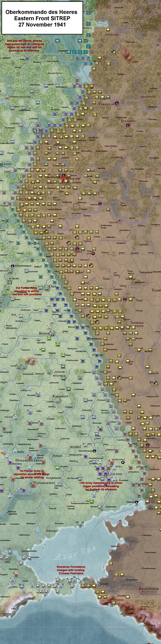
Task: Select the 11th Army repositioning annotation
Action: (x=101, y=486)
